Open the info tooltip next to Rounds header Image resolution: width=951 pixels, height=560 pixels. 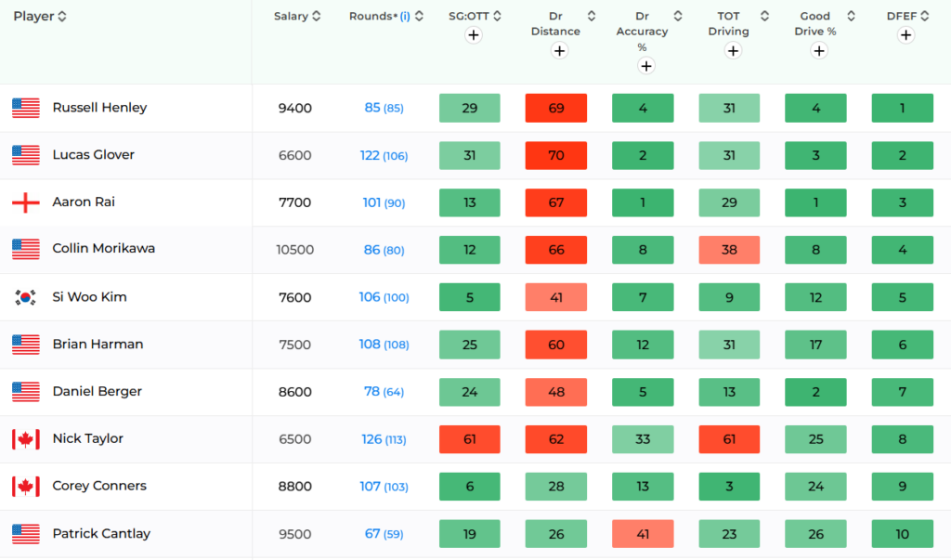coord(406,15)
